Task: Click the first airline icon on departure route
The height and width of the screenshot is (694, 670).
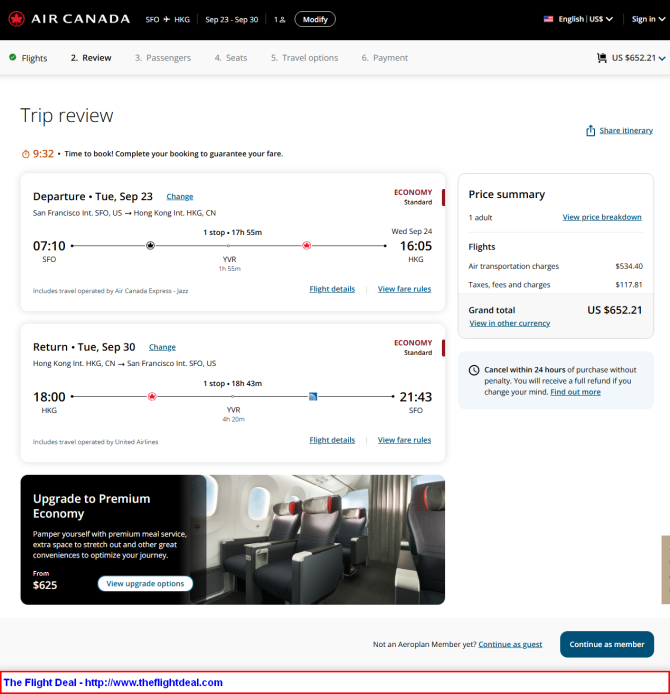Action: 150,245
